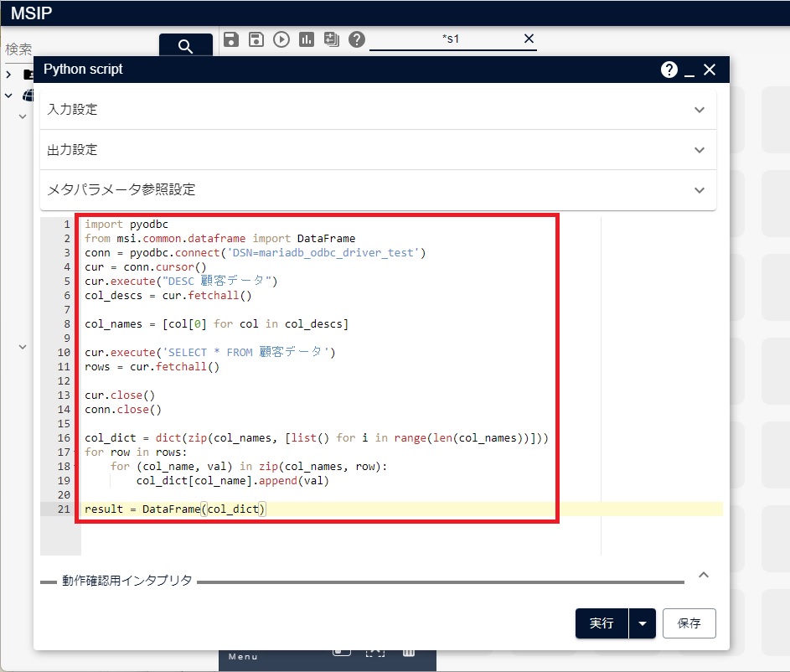Expand the メタパラメータ参照設定 section

(378, 190)
